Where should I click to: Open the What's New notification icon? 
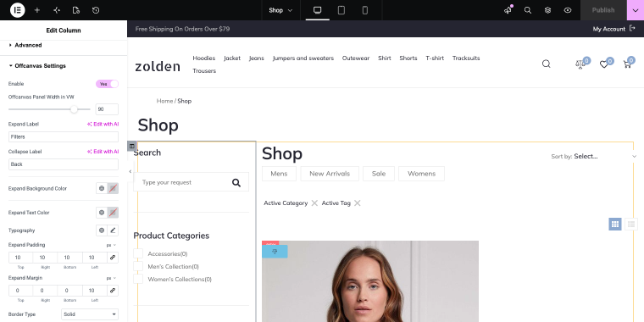click(508, 10)
